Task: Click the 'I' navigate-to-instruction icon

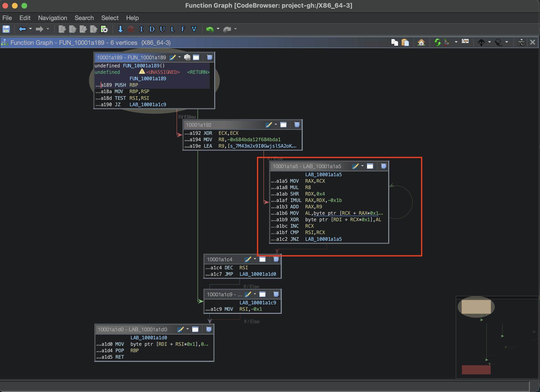Action: point(141,29)
